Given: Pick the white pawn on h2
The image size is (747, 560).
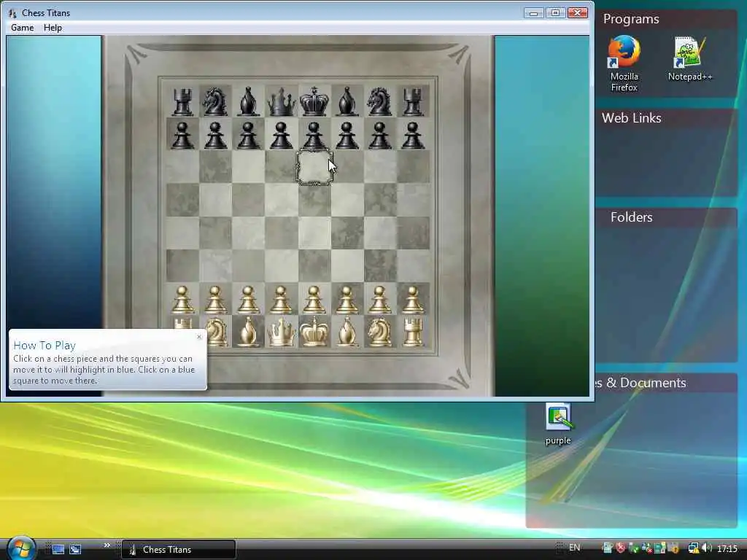Looking at the screenshot, I should click(x=413, y=300).
